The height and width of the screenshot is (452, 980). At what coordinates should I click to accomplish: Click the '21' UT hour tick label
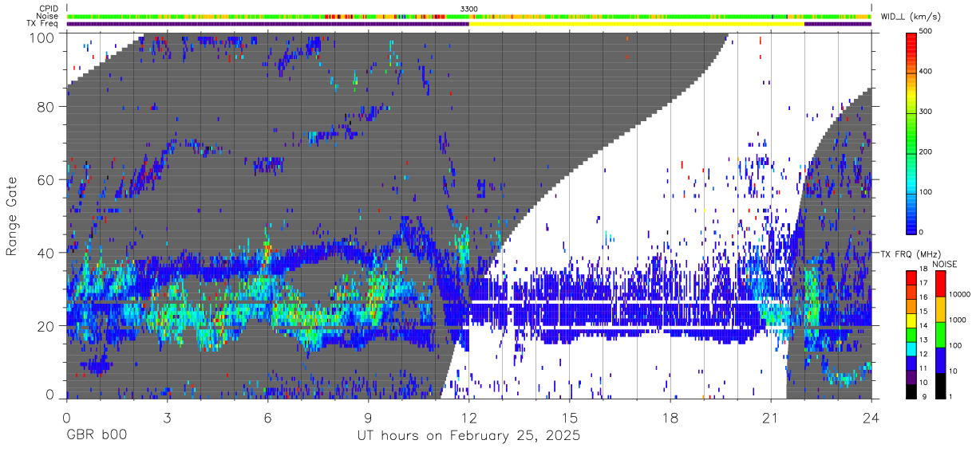[x=771, y=417]
